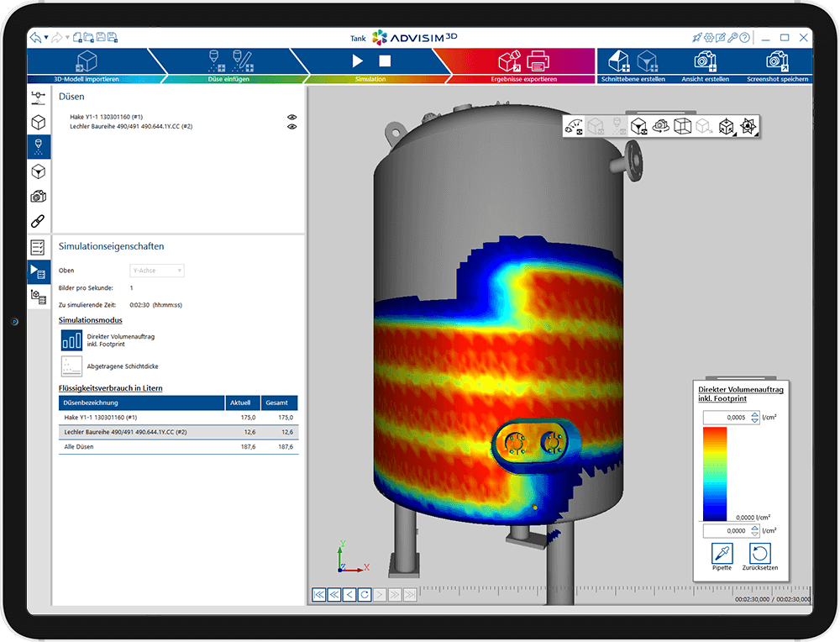Select Ergebnisse exportieren workflow step
840x642 pixels.
tap(524, 79)
